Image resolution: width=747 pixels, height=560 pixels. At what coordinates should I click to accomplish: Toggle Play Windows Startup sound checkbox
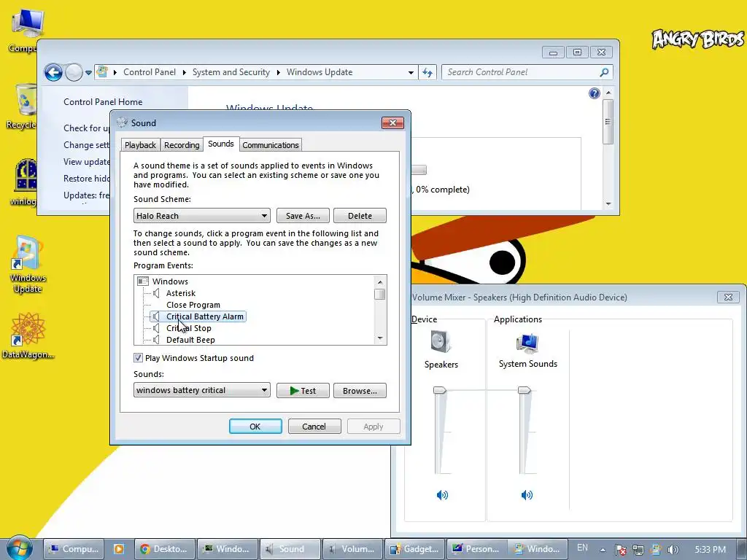click(138, 357)
